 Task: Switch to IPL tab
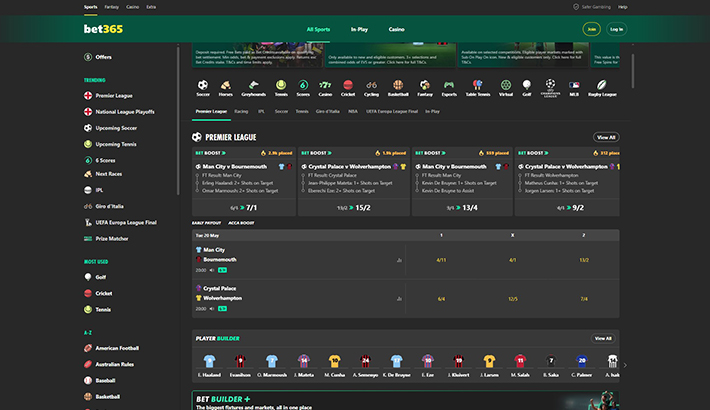[261, 111]
